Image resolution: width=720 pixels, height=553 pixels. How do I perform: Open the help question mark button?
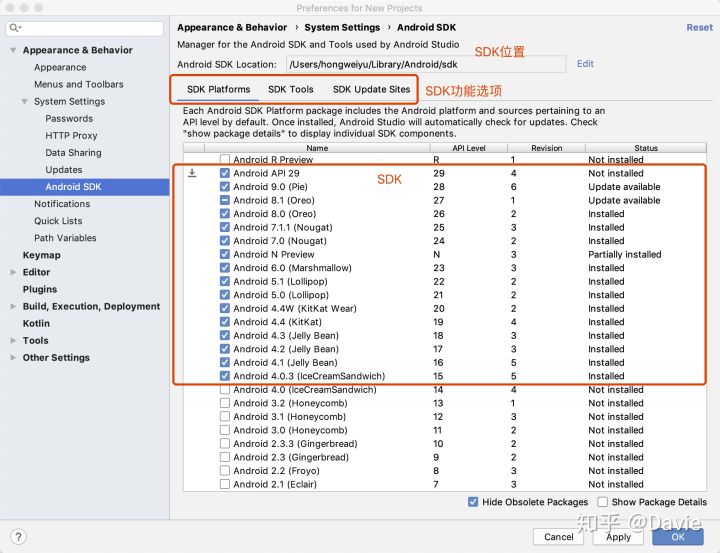(x=18, y=536)
